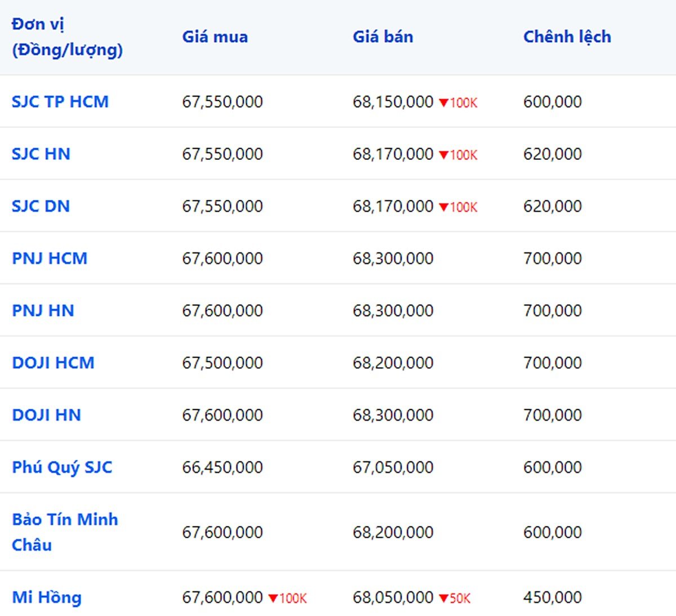Select DOJI HN difference 700,000
Viewport: 676px width, 616px height.
tap(553, 415)
